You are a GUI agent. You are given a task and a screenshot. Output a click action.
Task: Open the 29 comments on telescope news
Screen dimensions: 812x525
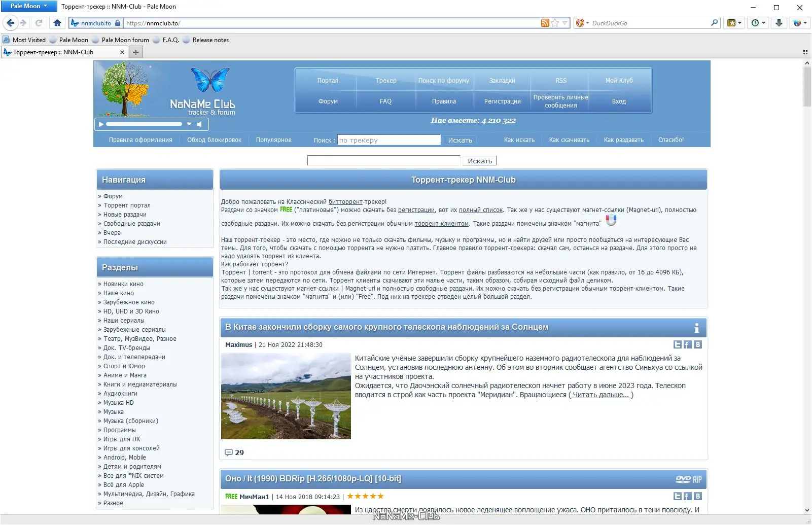pyautogui.click(x=234, y=452)
